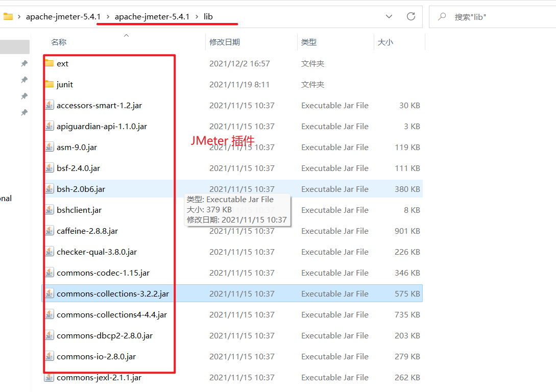The width and height of the screenshot is (556, 392).
Task: Go to first apache-jmeter-5.4.1 breadcrumb
Action: 63,17
